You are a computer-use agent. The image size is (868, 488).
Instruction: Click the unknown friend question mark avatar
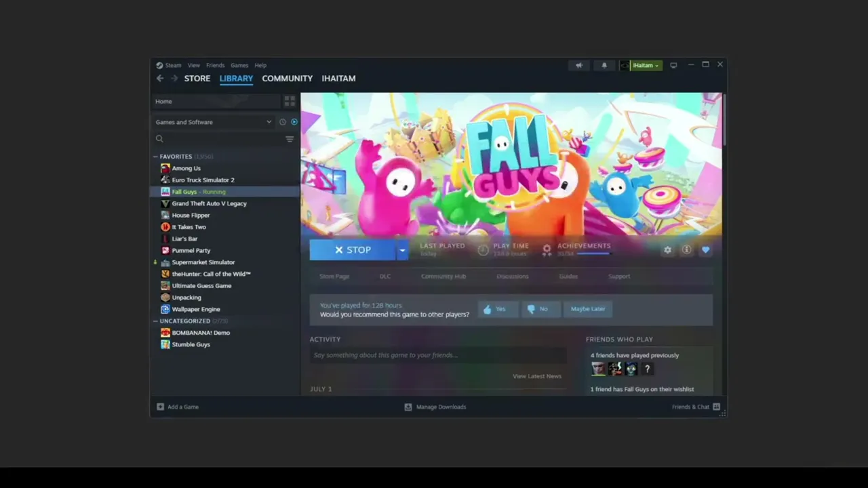point(647,369)
